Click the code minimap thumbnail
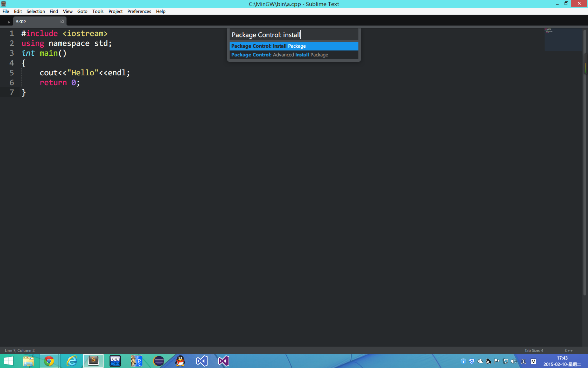The width and height of the screenshot is (588, 368). [563, 39]
